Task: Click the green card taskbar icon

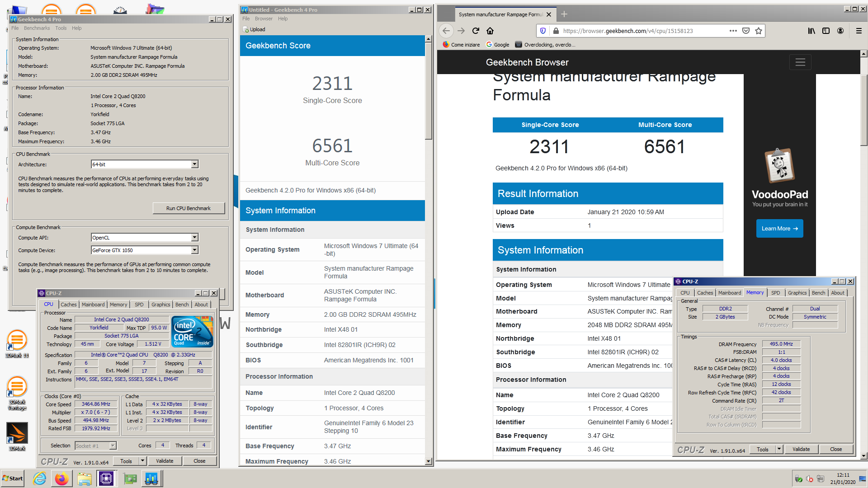Action: [x=130, y=479]
